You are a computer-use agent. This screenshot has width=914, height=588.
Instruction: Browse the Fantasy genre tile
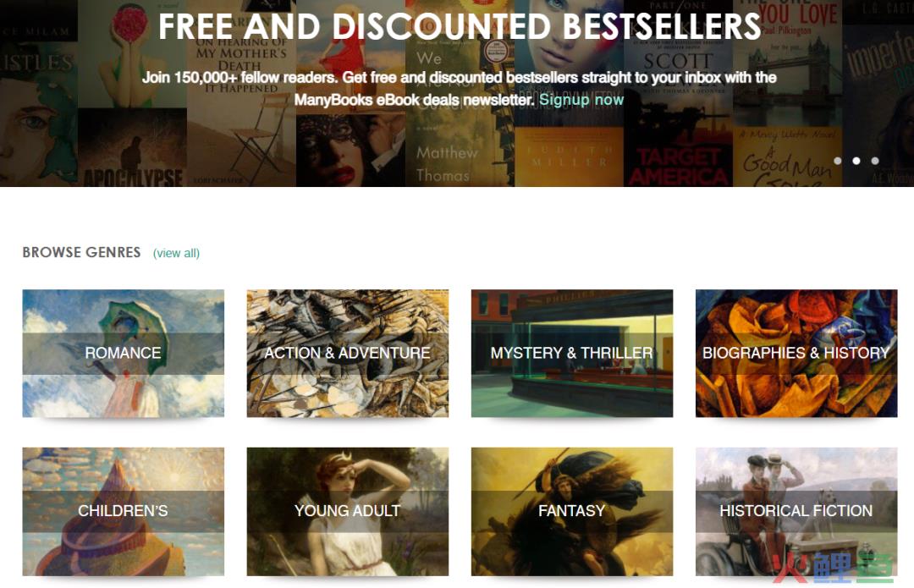click(x=572, y=512)
